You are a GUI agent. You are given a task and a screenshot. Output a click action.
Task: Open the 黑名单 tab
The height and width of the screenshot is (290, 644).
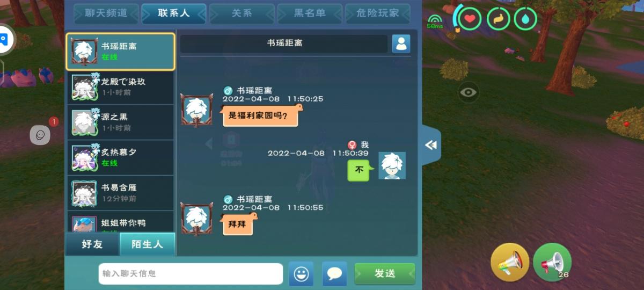point(310,13)
